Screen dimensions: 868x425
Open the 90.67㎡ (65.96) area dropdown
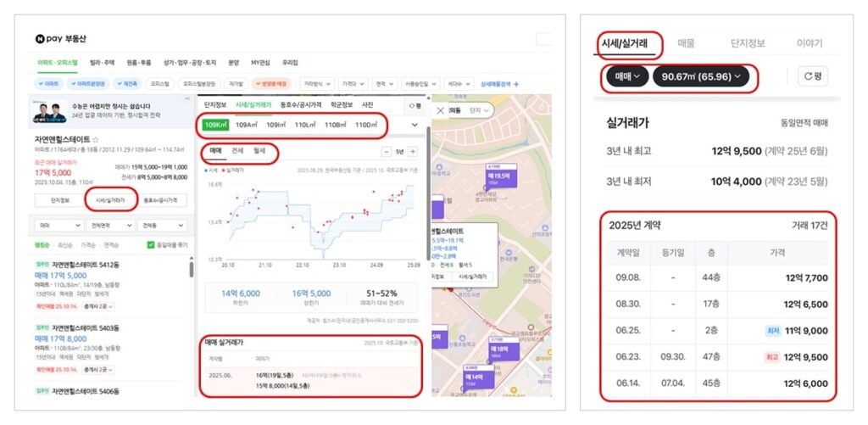(700, 76)
